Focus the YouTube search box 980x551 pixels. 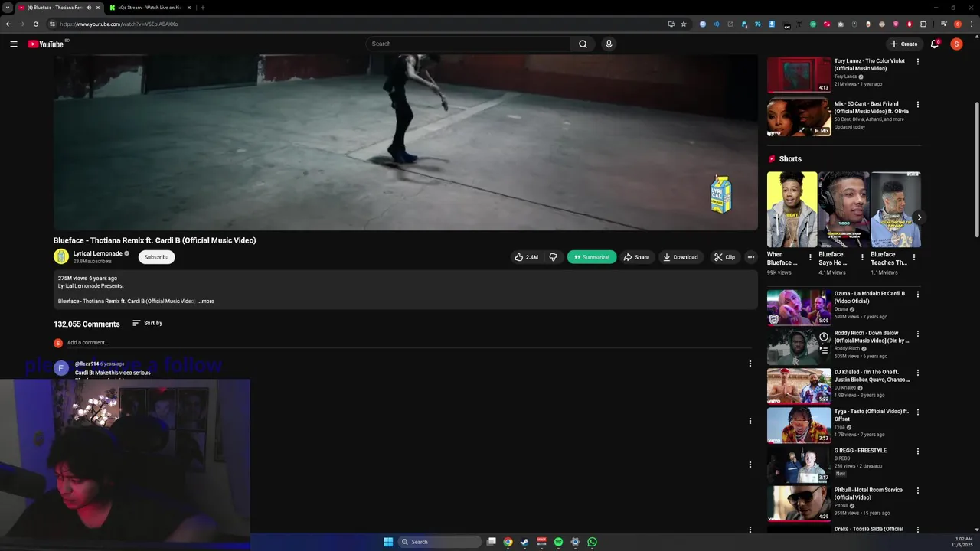pyautogui.click(x=469, y=44)
